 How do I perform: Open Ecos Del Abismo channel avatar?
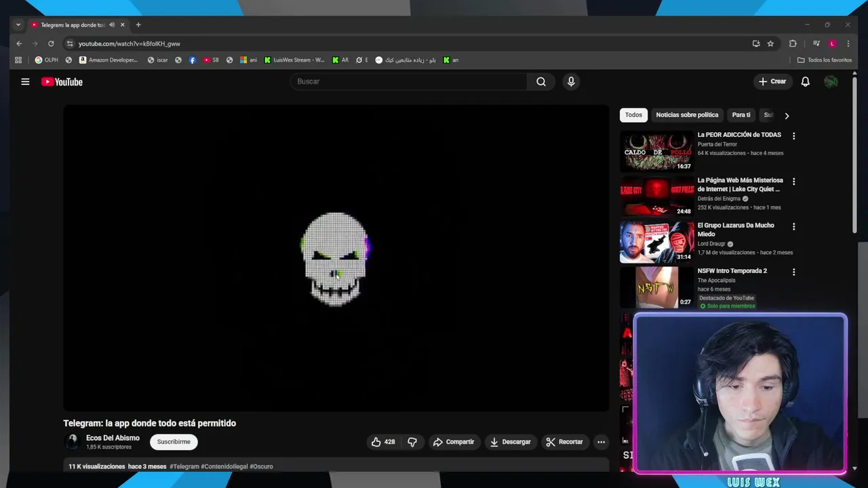(x=71, y=442)
